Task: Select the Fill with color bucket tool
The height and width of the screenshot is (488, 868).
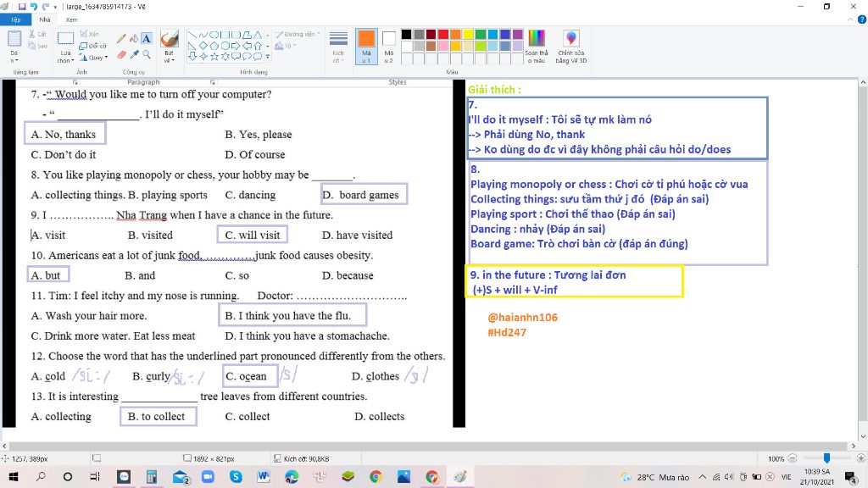Action: click(134, 39)
